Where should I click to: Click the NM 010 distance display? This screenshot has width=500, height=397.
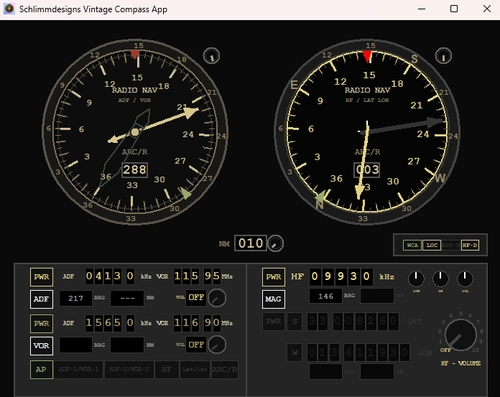click(250, 243)
